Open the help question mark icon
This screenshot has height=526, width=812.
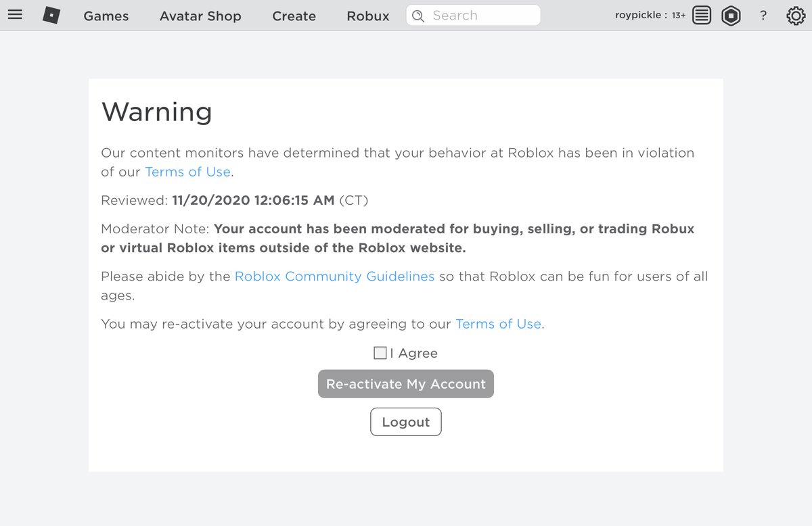pyautogui.click(x=763, y=15)
